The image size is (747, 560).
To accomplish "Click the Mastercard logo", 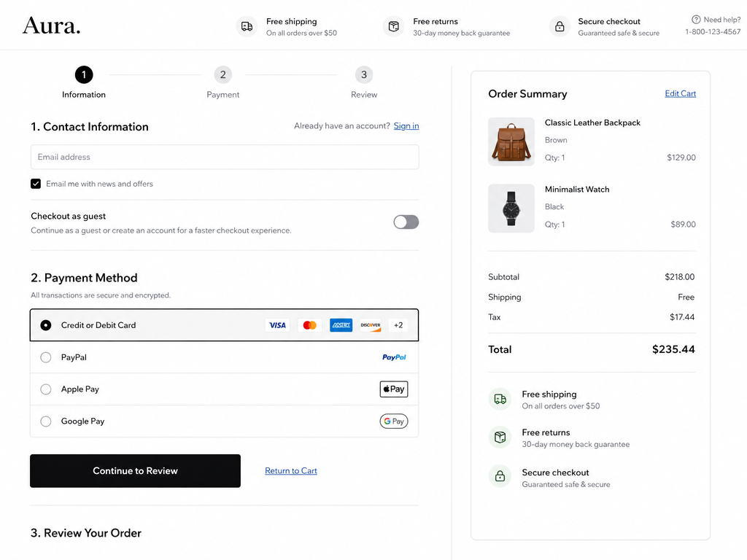I will click(309, 325).
